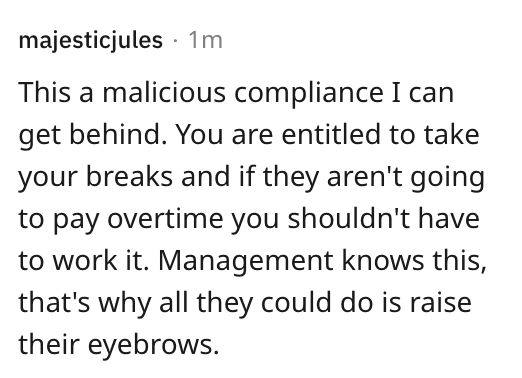Image resolution: width=522 pixels, height=378 pixels.
Task: Click the word "behind" in second line
Action: point(118,134)
